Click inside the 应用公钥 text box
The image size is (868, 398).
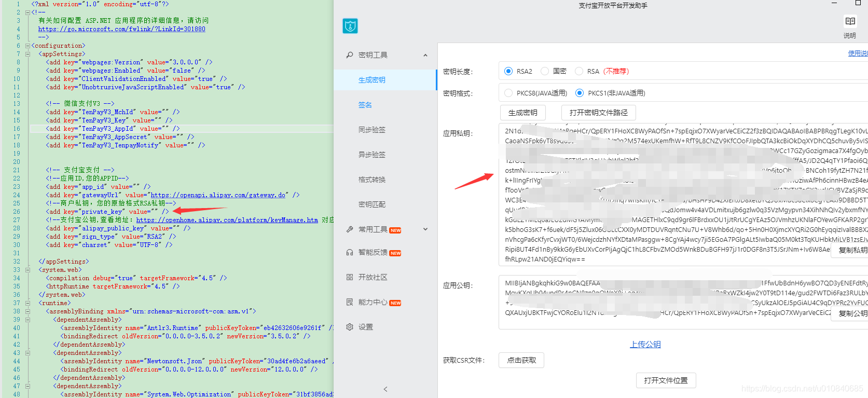[683, 303]
